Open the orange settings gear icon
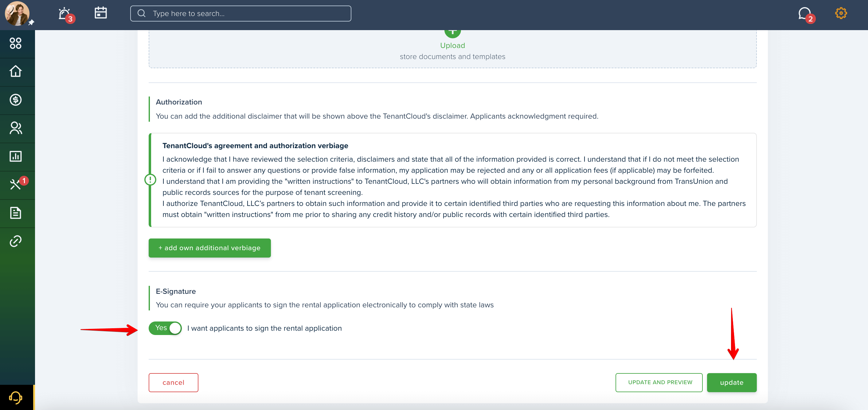The image size is (868, 410). [841, 13]
